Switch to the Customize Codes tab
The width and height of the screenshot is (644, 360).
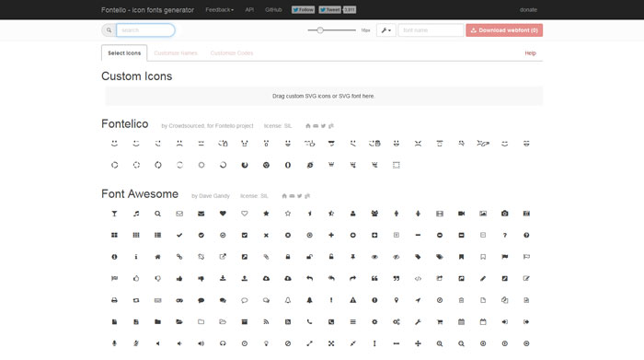[232, 53]
